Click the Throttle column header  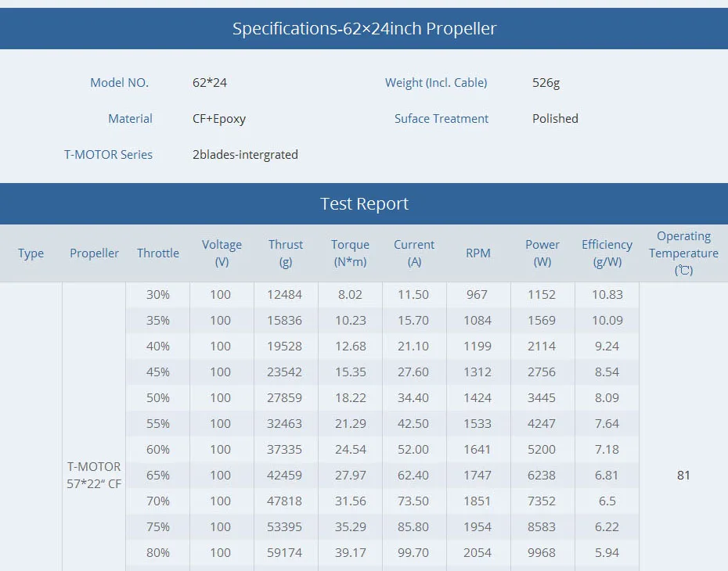(x=158, y=253)
